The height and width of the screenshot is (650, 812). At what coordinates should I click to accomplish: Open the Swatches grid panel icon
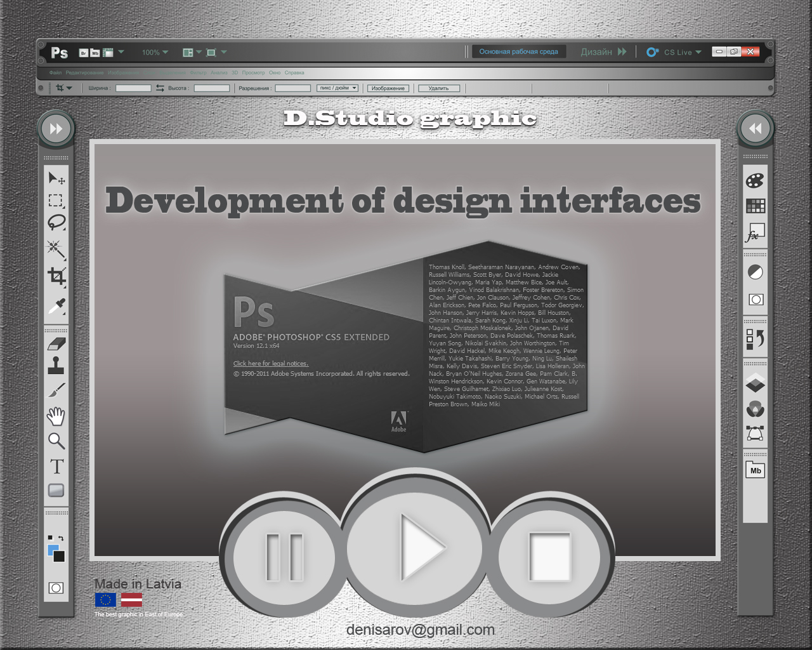756,206
